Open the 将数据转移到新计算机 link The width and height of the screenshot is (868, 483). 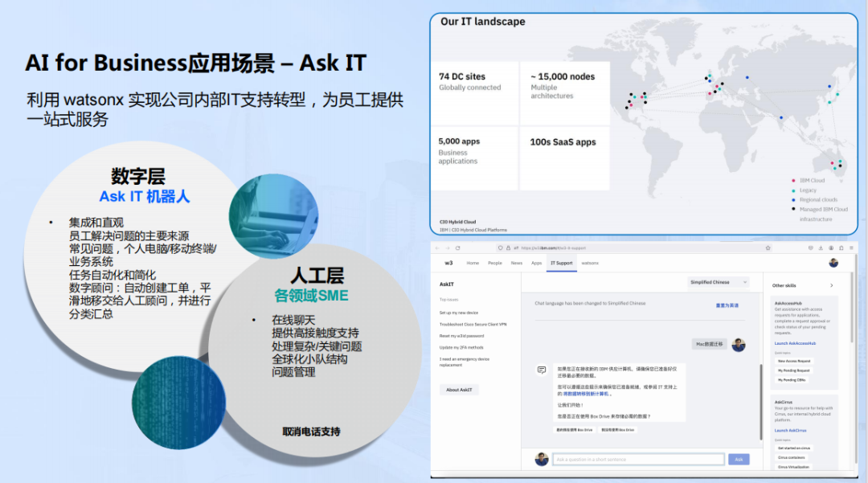point(586,394)
